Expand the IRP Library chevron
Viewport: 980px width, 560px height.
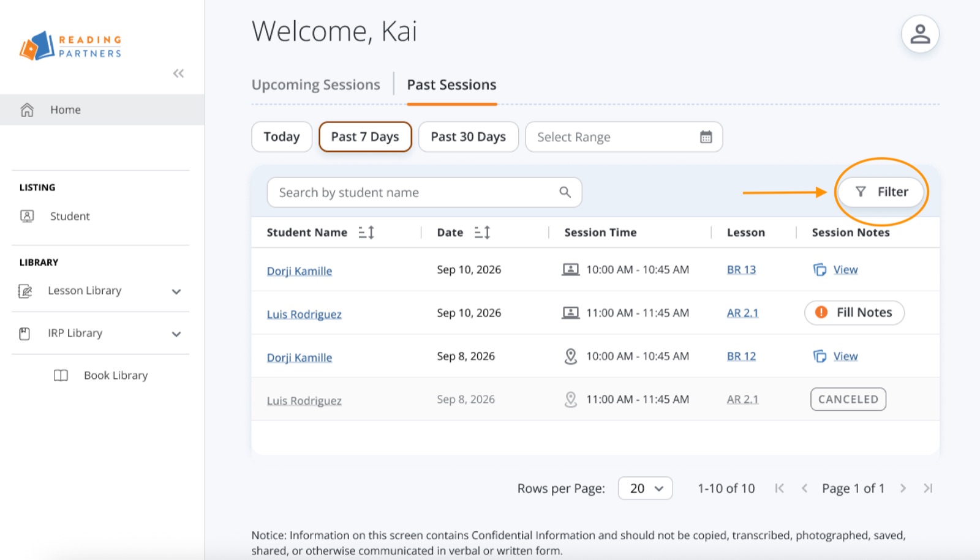click(176, 334)
